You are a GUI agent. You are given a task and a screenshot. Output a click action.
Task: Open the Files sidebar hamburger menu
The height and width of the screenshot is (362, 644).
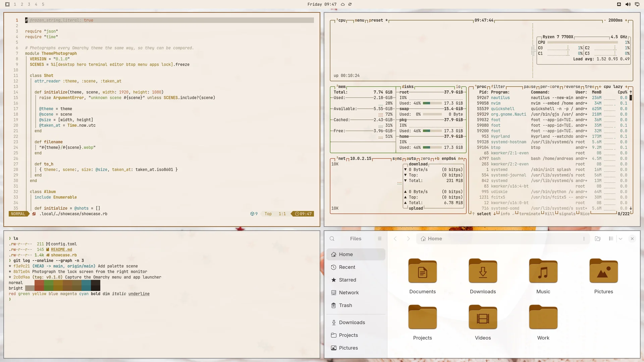[x=380, y=239]
